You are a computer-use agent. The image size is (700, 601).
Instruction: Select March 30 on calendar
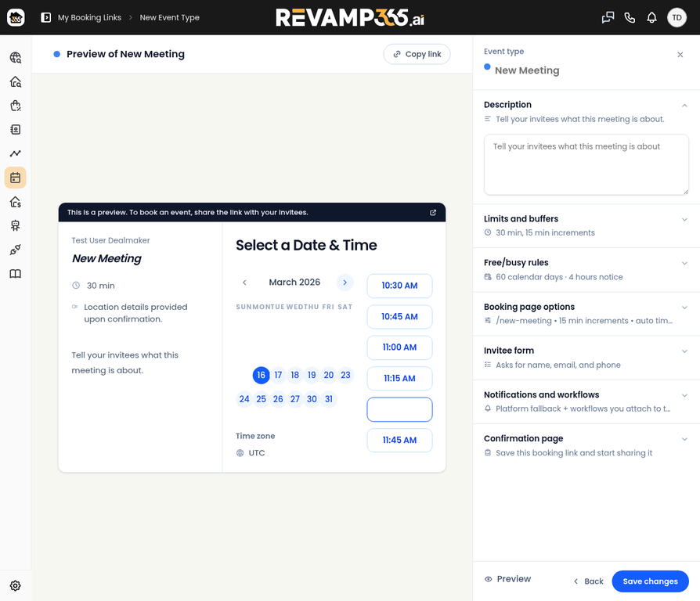point(312,399)
